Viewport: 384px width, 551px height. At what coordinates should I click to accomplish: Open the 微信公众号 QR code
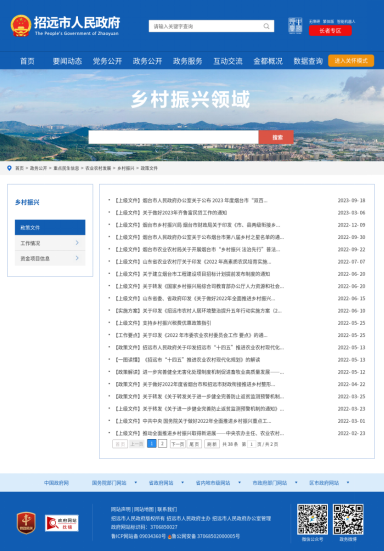pos(312,519)
